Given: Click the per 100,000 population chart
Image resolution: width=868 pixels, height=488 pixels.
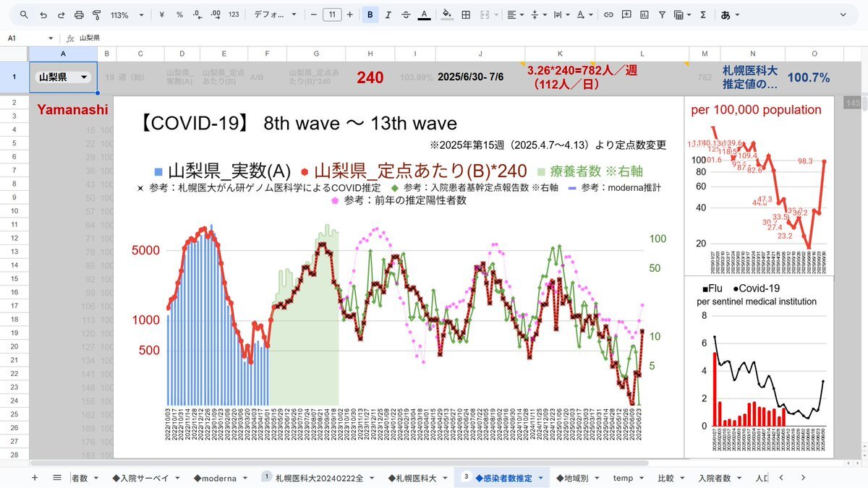Looking at the screenshot, I should (x=759, y=186).
